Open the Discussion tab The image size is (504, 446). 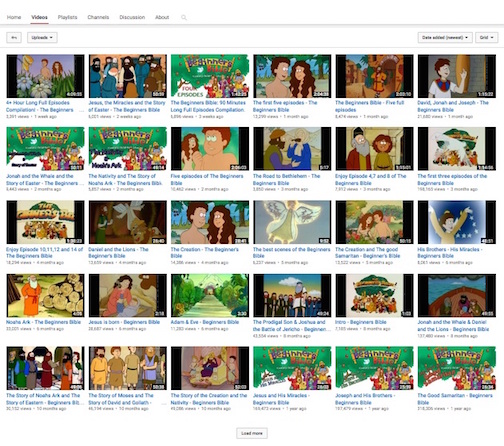132,17
